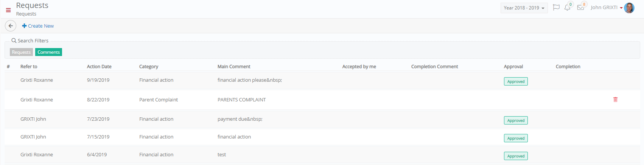Click John GRIXTI's profile avatar
Screen dimensions: 644x165
pyautogui.click(x=629, y=8)
